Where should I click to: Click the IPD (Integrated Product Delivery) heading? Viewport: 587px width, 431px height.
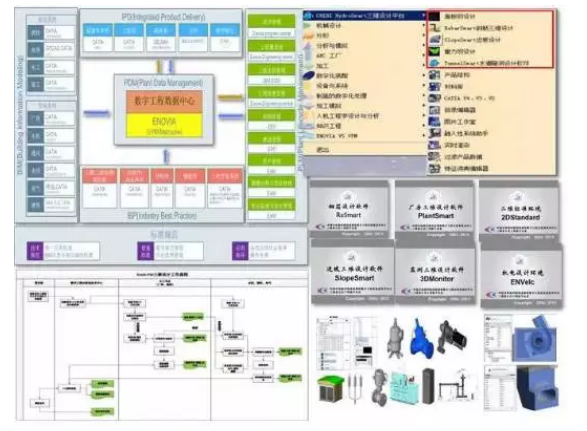tap(163, 17)
